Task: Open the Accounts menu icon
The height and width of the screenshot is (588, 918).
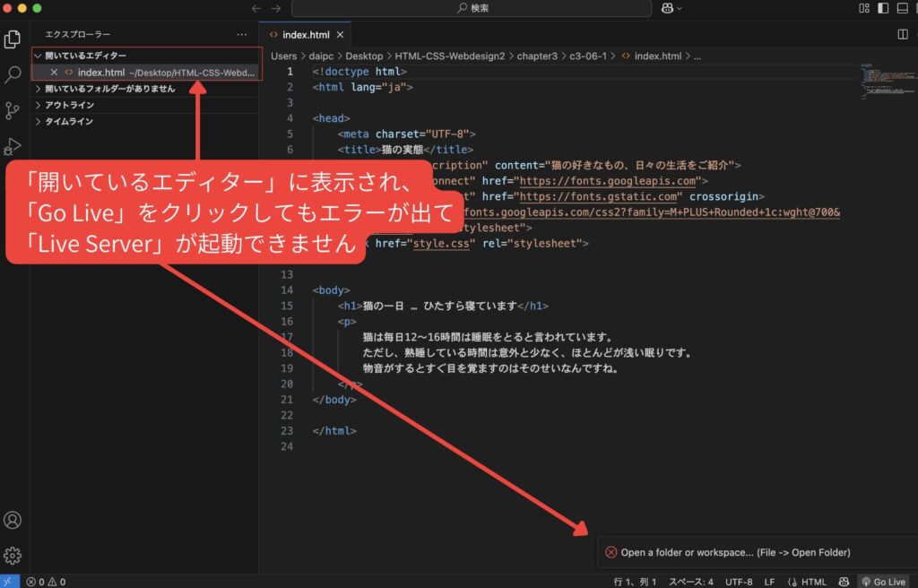Action: click(x=13, y=520)
